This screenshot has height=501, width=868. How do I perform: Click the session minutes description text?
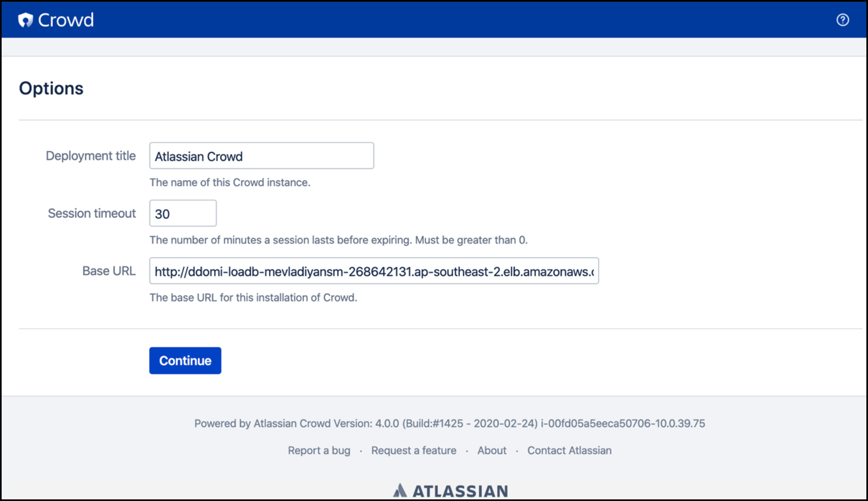pyautogui.click(x=338, y=240)
